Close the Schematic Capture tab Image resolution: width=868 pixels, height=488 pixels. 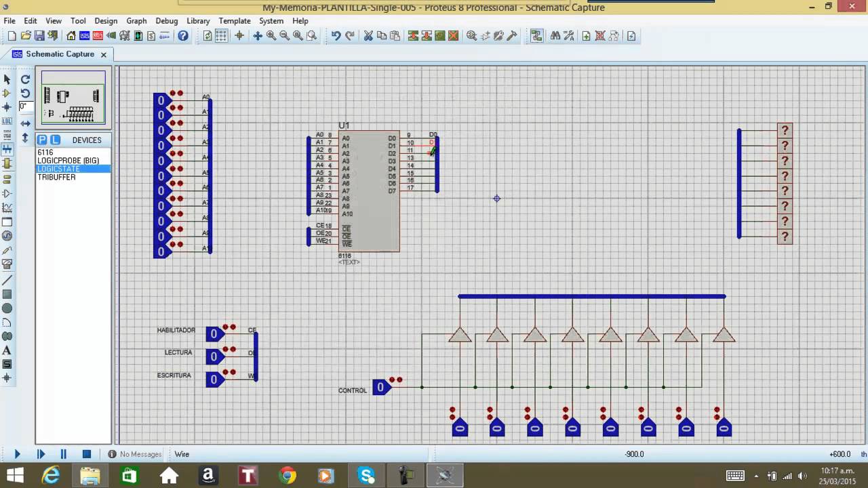coord(104,54)
